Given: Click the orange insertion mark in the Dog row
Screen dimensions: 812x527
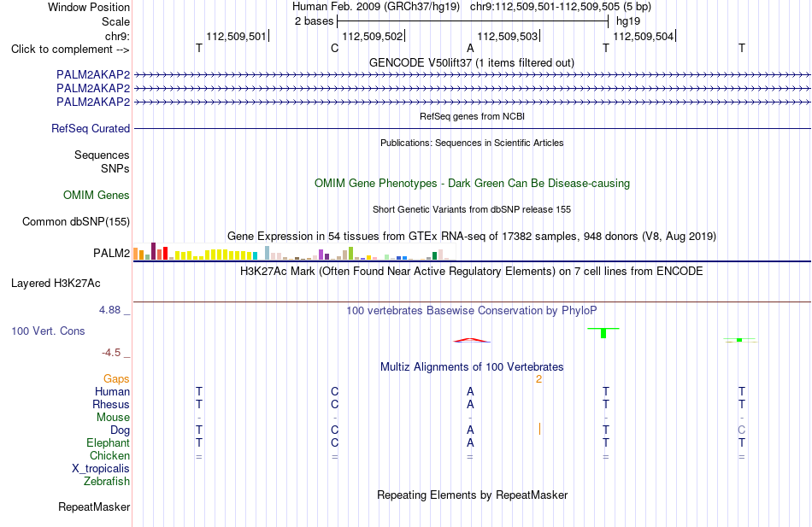Looking at the screenshot, I should click(x=539, y=429).
